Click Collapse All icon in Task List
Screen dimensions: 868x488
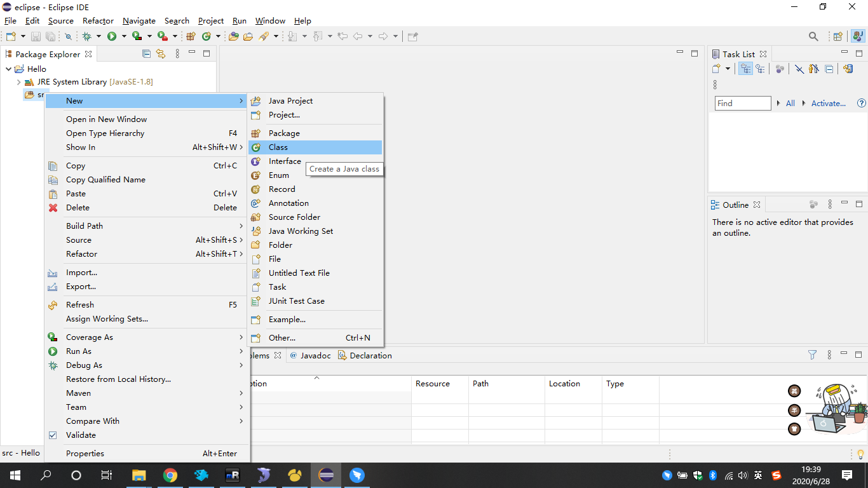tap(829, 69)
